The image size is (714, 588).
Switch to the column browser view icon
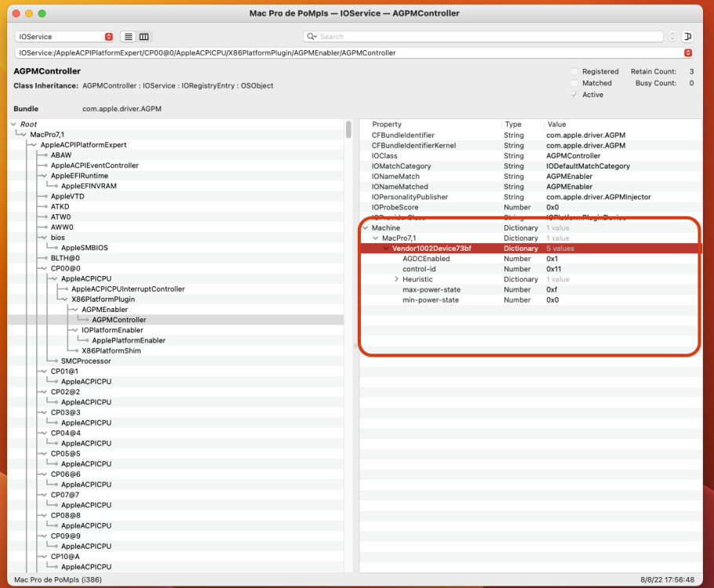[x=144, y=37]
